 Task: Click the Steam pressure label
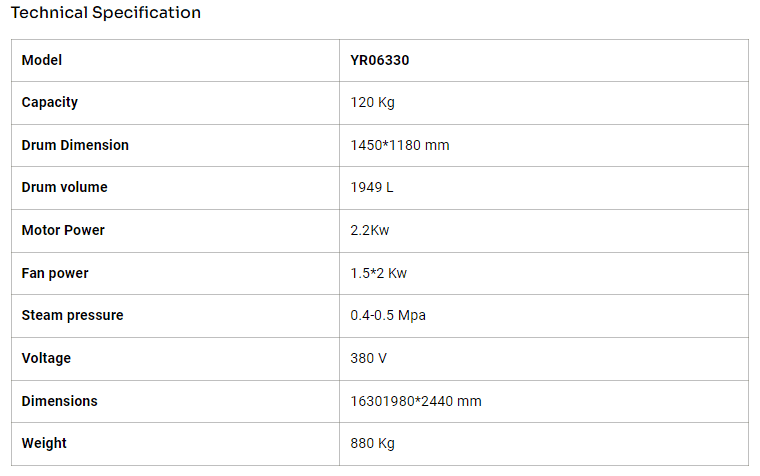(72, 315)
